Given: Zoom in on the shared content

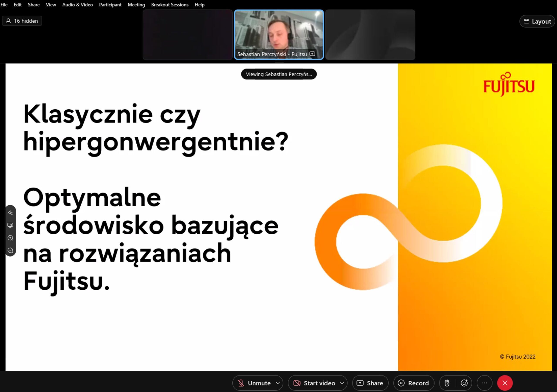Looking at the screenshot, I should pos(10,238).
